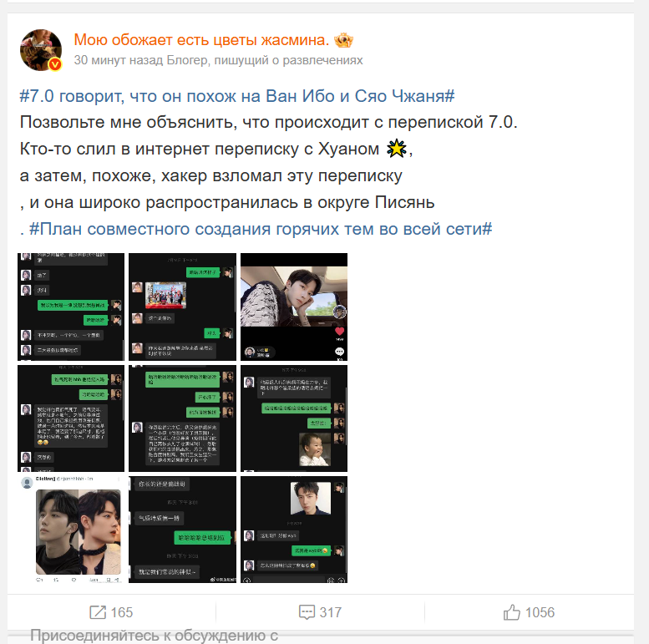Click the repost share icon
Image resolution: width=649 pixels, height=644 pixels.
click(98, 612)
